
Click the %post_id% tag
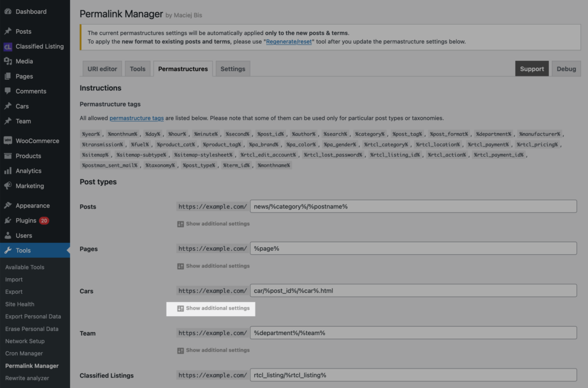(x=270, y=134)
